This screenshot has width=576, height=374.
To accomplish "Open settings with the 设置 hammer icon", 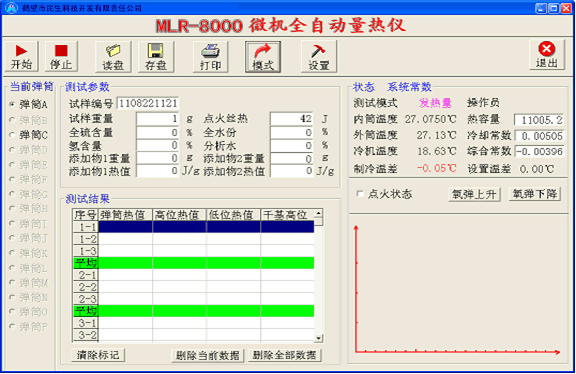I will pos(318,56).
